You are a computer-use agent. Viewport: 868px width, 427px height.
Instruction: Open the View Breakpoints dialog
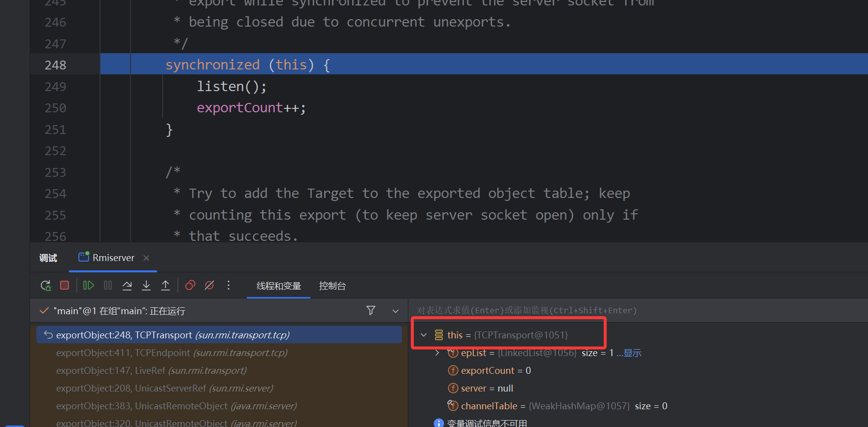[x=190, y=286]
